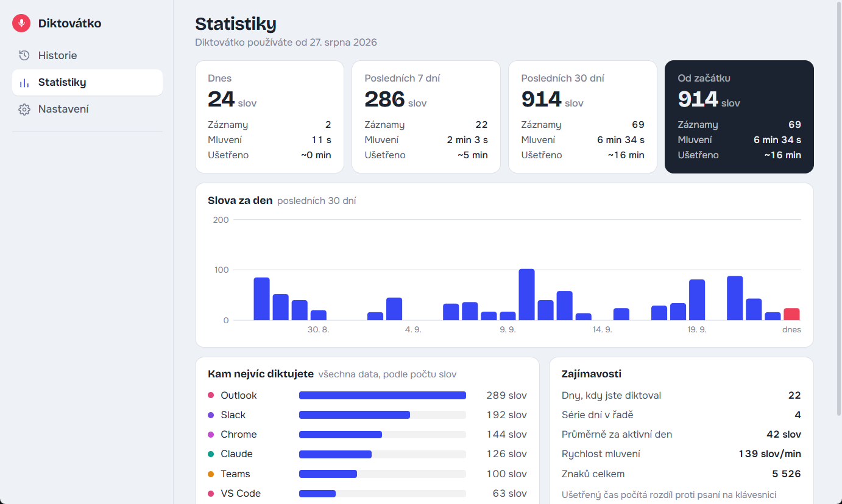Click the 'Série dní v řadě' row
Image resolution: width=842 pixels, height=504 pixels.
coord(681,415)
